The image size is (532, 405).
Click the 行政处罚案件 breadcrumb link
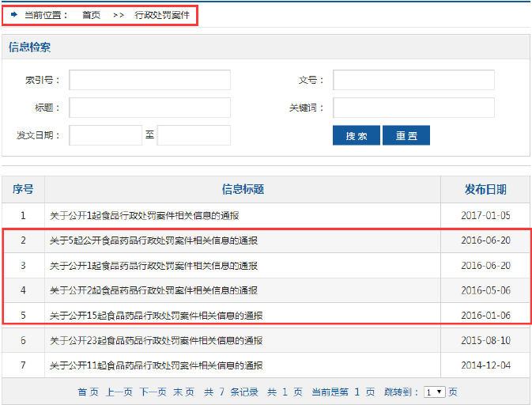coord(162,15)
